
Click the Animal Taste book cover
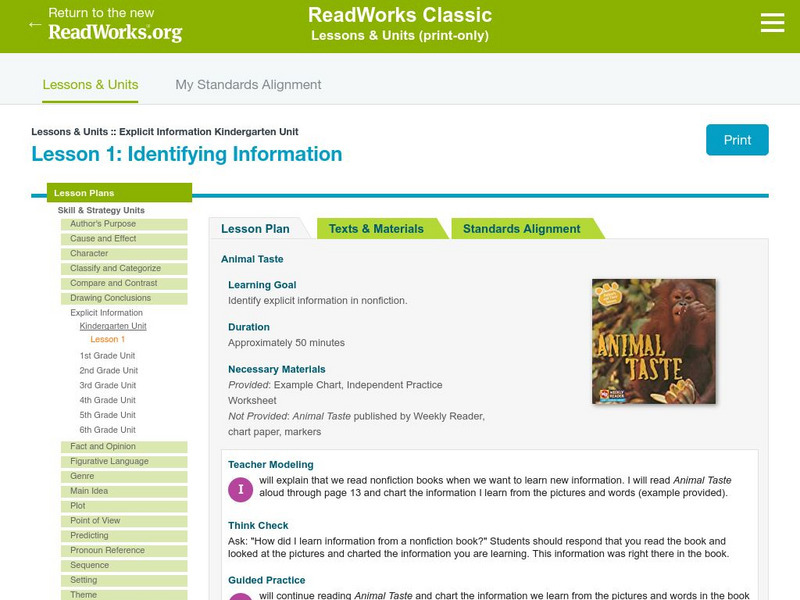click(654, 341)
